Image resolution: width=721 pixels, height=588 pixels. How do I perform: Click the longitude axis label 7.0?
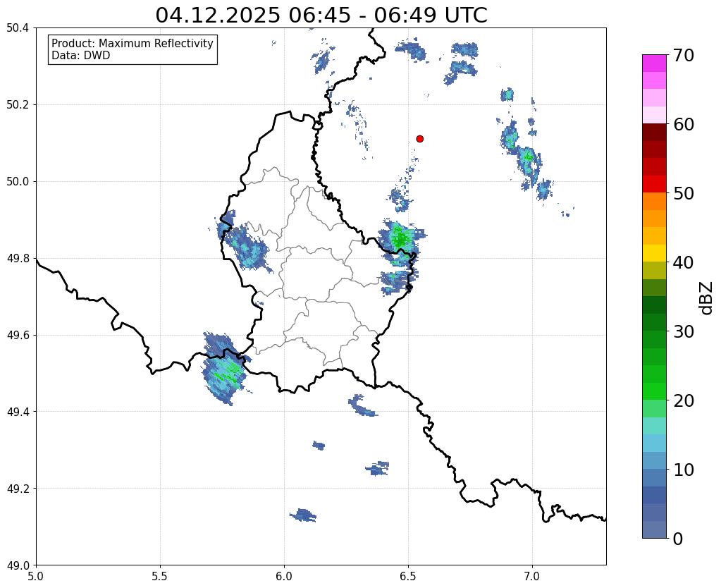(533, 576)
